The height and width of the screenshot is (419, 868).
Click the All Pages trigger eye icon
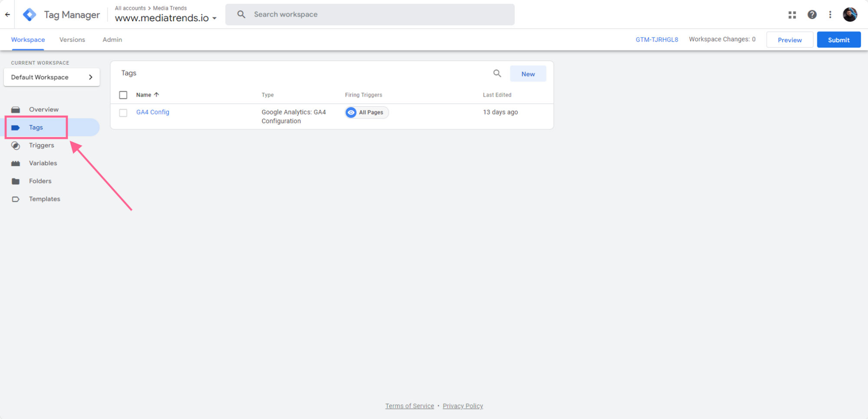pyautogui.click(x=351, y=112)
